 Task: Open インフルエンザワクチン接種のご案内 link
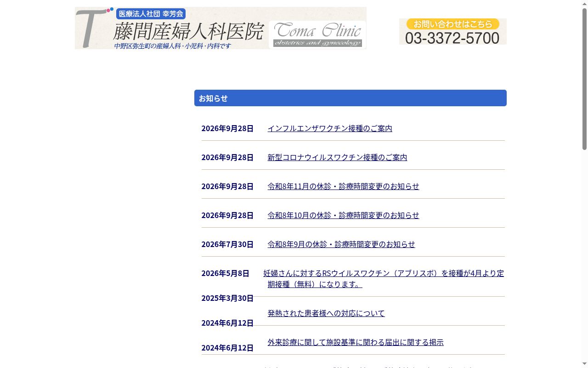click(330, 128)
